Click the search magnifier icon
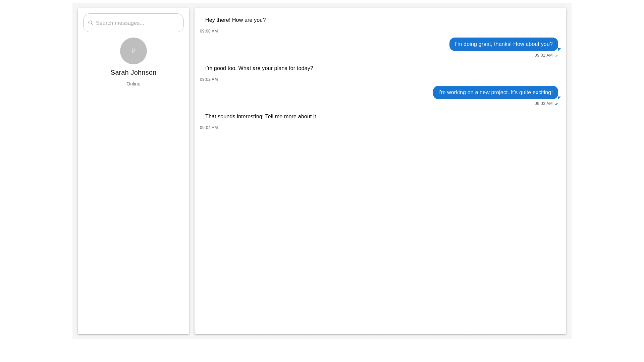The width and height of the screenshot is (644, 362). coord(90,23)
